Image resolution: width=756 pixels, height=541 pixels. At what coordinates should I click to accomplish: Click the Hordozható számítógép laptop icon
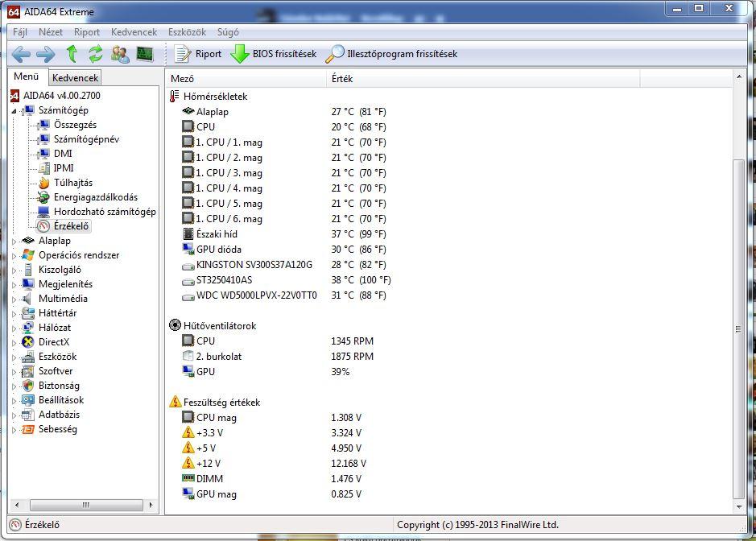[43, 212]
